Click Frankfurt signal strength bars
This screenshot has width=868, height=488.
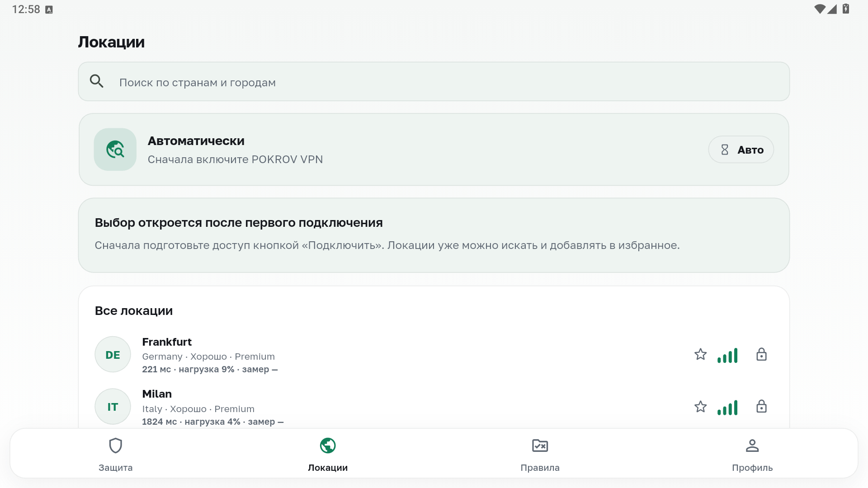(x=727, y=355)
